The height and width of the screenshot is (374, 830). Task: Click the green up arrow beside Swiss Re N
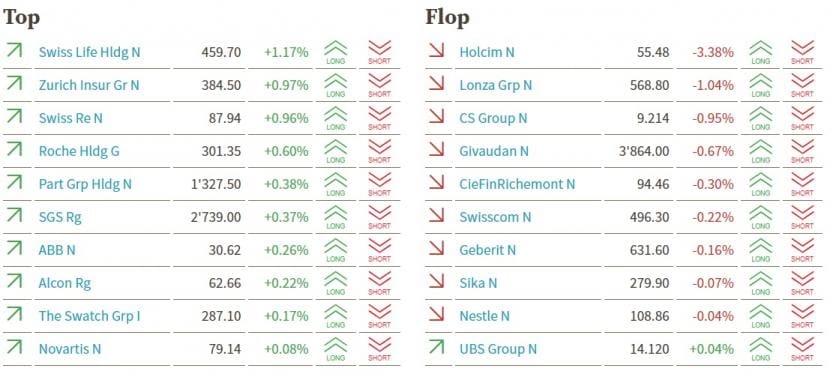click(x=14, y=116)
